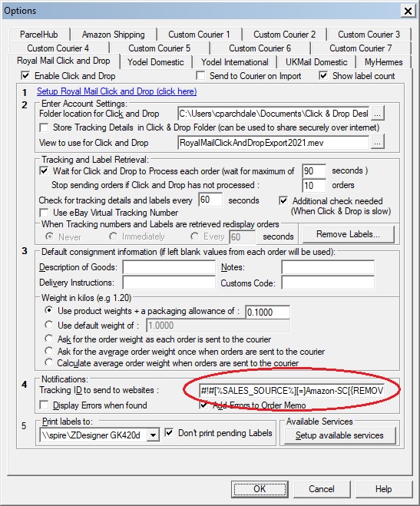Go to Custom Courier 5 tab
The height and width of the screenshot is (506, 420).
tap(160, 48)
